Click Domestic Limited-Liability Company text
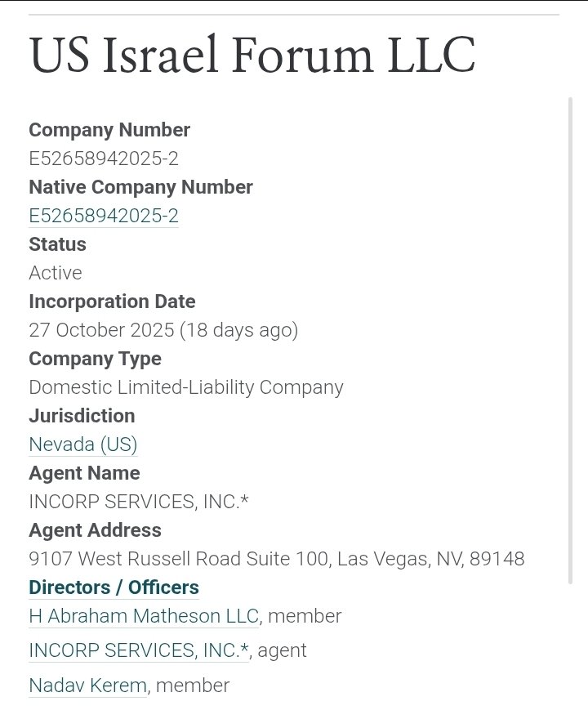Screen dimensions: 588x728 tap(186, 387)
